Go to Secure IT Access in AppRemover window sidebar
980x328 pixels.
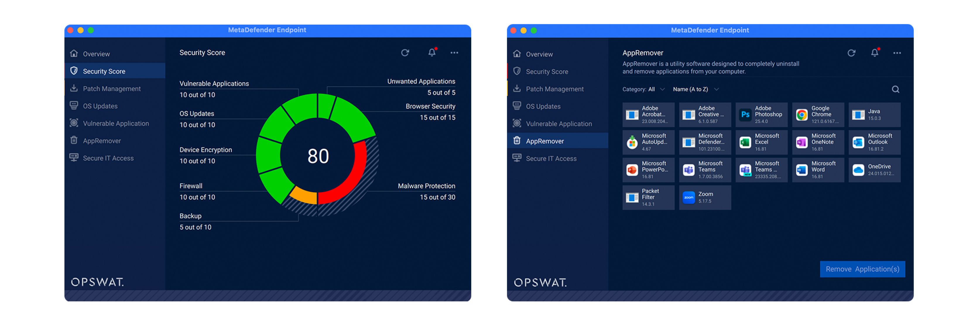[551, 158]
